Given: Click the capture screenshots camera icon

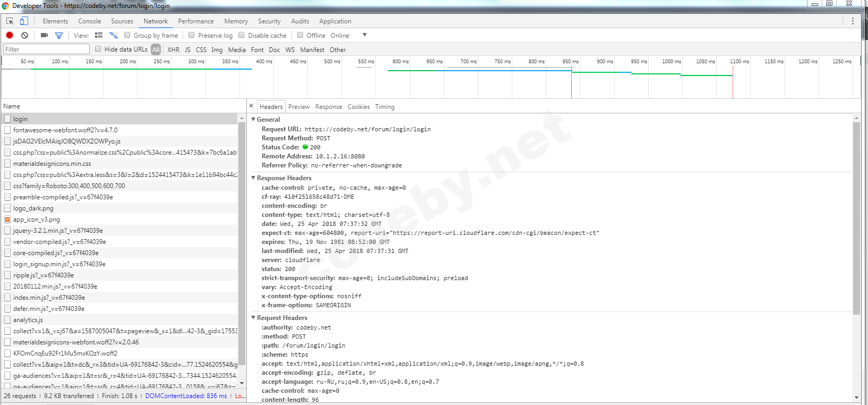Looking at the screenshot, I should [x=44, y=35].
